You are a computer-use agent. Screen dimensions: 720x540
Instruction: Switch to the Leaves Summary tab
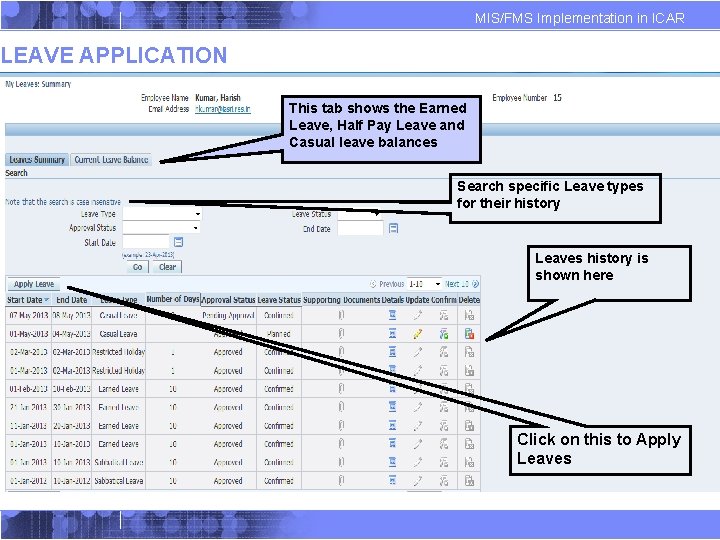pos(37,159)
